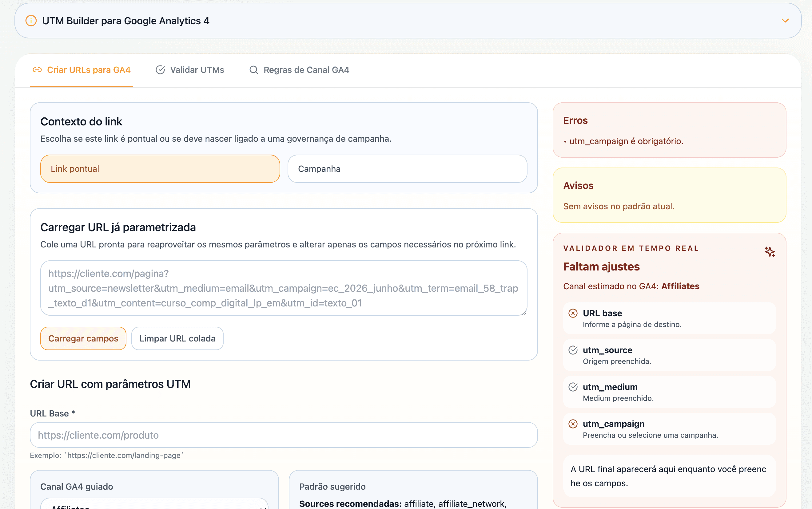Image resolution: width=812 pixels, height=509 pixels.
Task: Click the 'Affiliates' estimated channel label
Action: coord(680,286)
